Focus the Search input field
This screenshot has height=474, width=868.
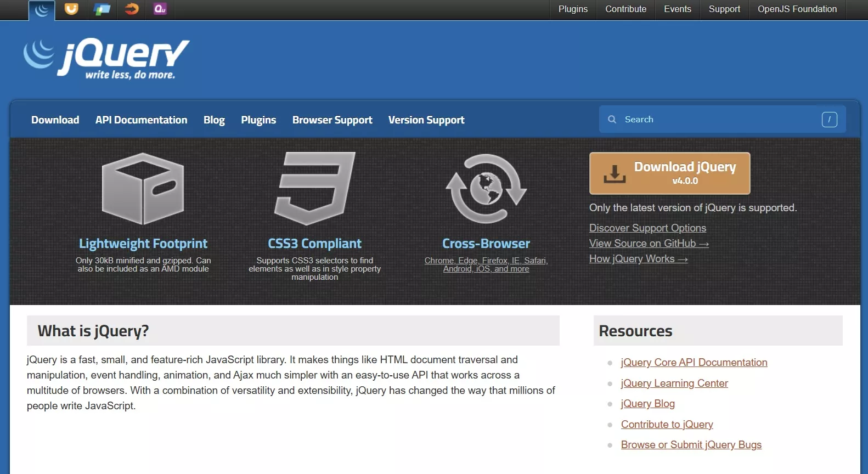point(722,119)
